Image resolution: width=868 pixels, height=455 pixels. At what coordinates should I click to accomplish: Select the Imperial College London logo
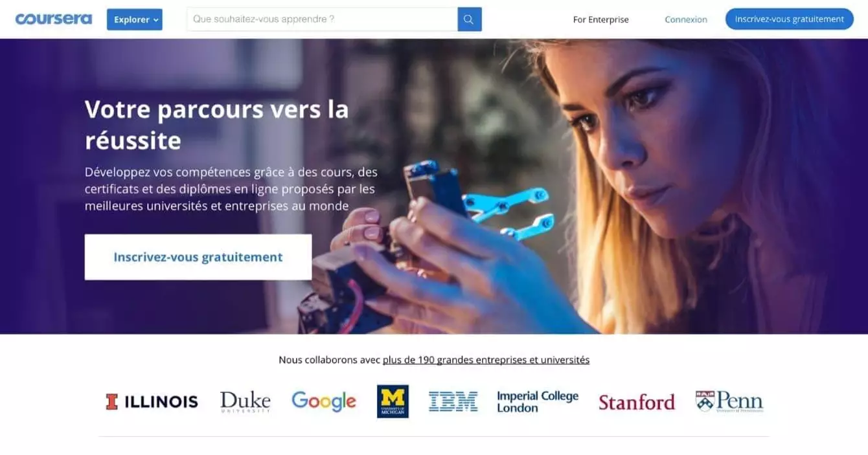pos(538,401)
